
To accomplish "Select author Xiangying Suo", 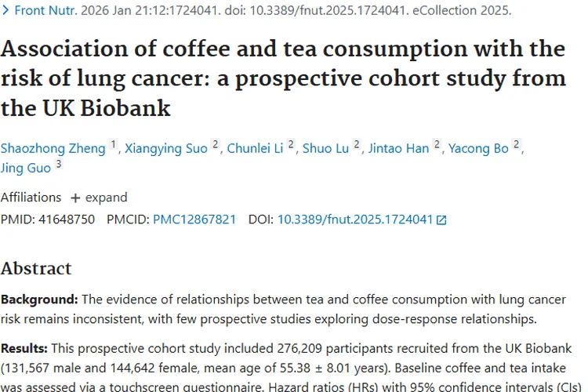I will [x=165, y=148].
